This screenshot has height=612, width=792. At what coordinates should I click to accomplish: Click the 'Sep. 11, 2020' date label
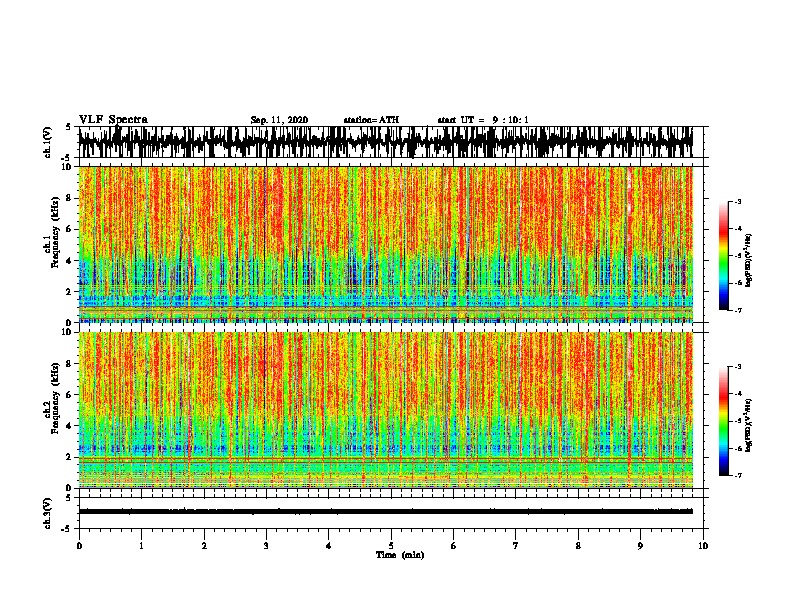[279, 120]
